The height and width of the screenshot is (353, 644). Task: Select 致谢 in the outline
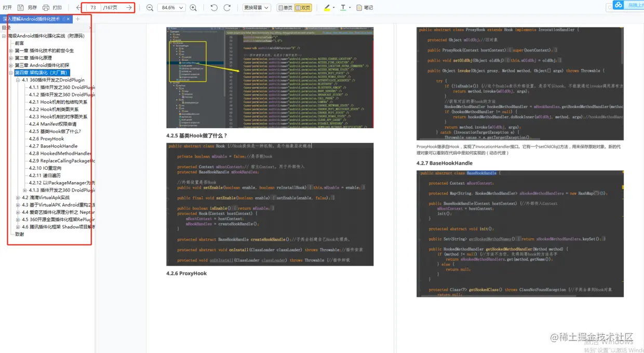tap(19, 234)
